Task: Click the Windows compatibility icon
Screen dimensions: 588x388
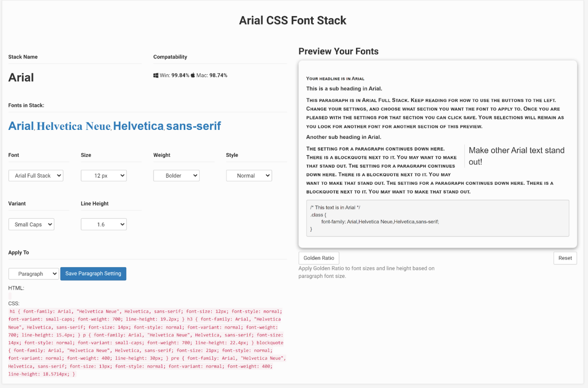Action: [x=155, y=75]
